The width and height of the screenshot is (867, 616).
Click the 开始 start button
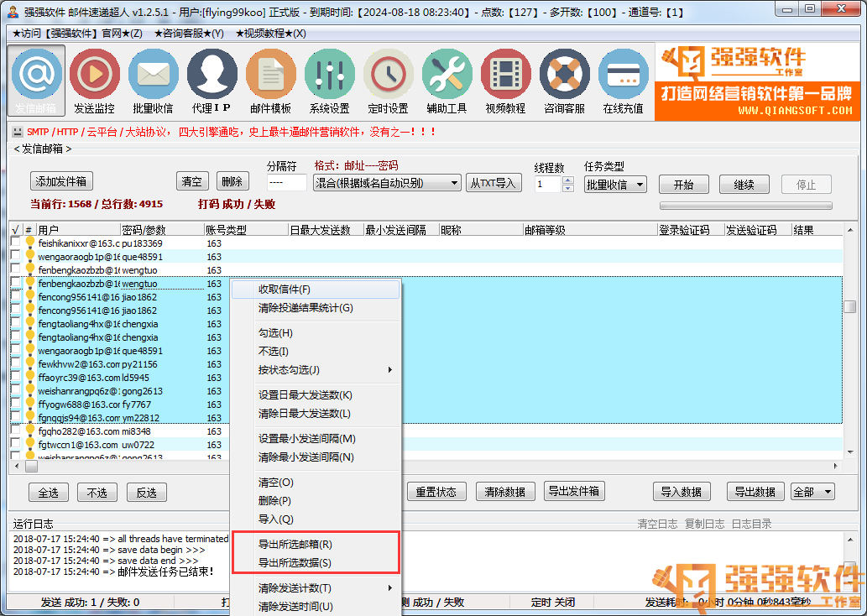coord(684,185)
